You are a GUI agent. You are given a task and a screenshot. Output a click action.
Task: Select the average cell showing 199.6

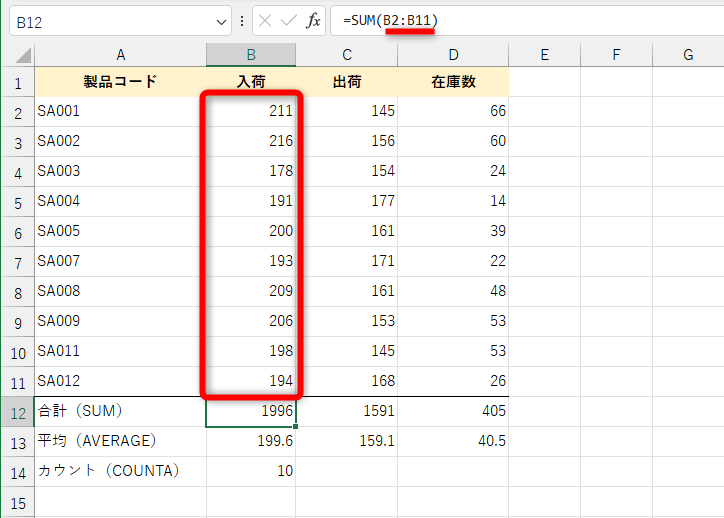click(251, 441)
